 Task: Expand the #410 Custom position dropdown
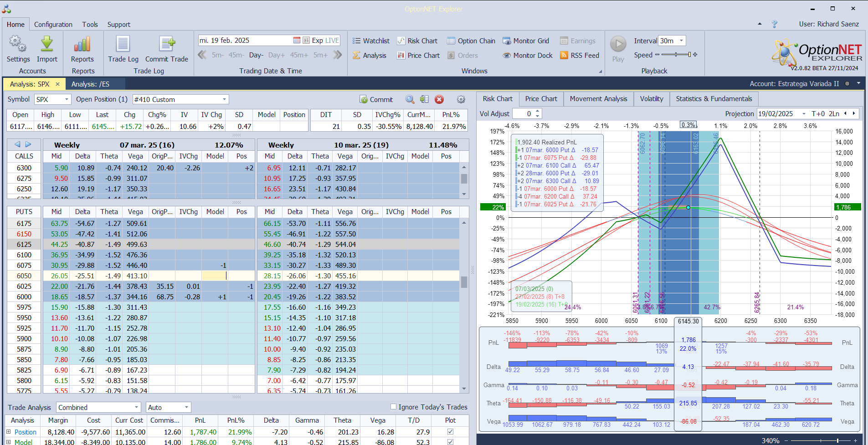tap(224, 99)
